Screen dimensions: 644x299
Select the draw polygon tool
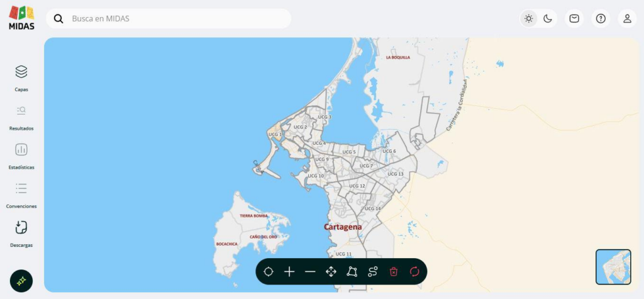tap(352, 271)
